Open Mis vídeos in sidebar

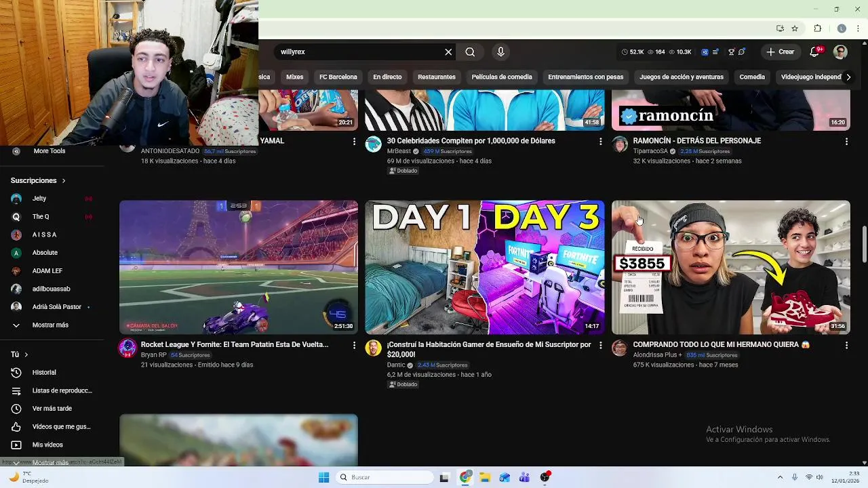[x=52, y=445]
